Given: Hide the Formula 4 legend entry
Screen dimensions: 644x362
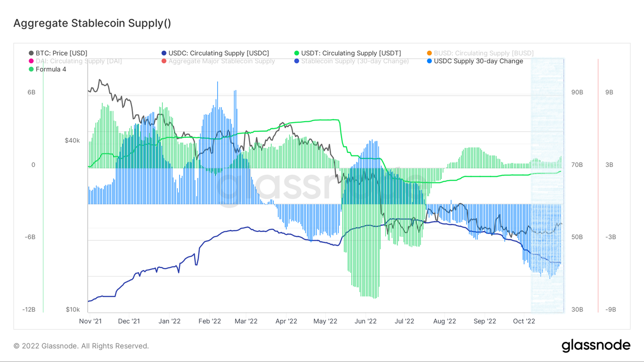Looking at the screenshot, I should 50,69.
